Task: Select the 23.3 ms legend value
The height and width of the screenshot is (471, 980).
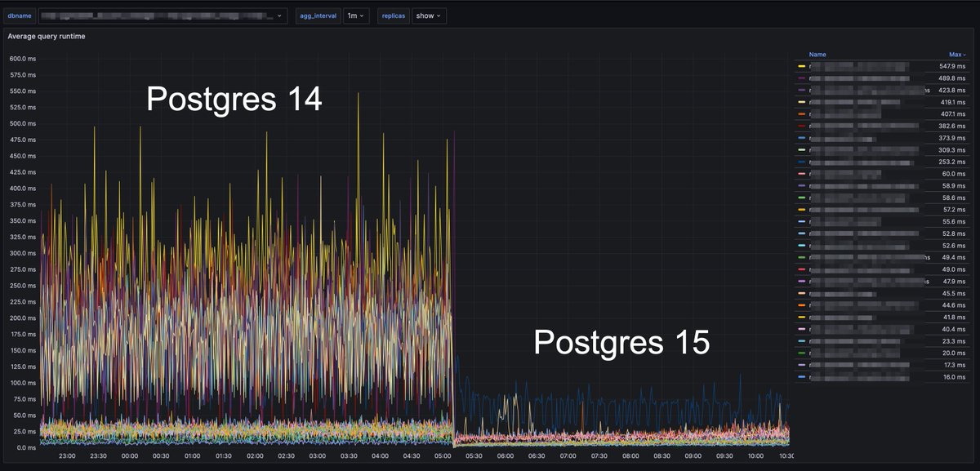Action: 955,341
